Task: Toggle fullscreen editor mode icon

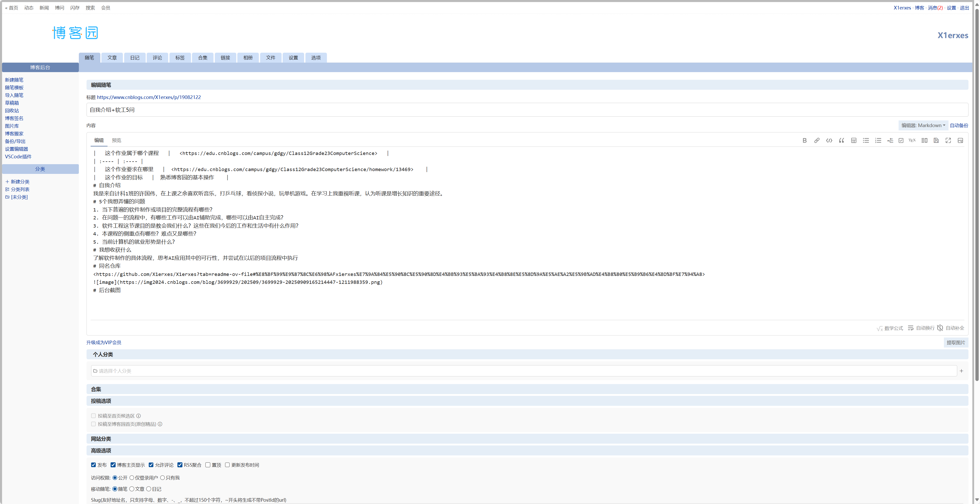Action: 948,140
